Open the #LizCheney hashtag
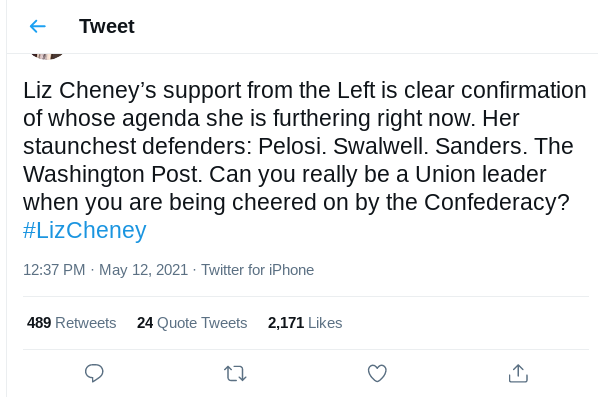This screenshot has width=598, height=397. tap(85, 230)
